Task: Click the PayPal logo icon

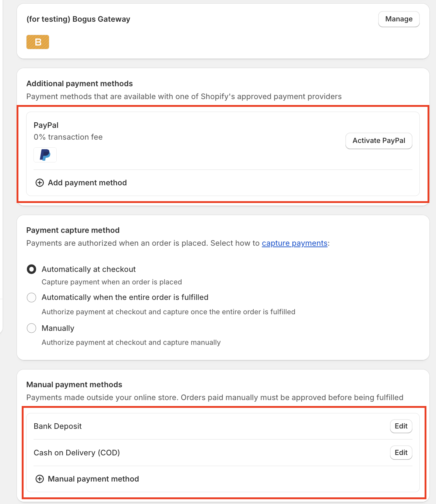Action: 45,155
